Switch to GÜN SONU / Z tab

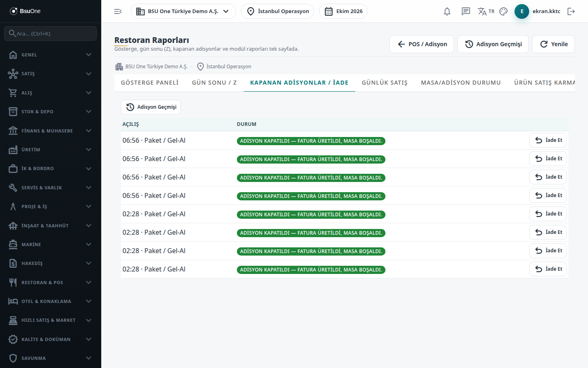coord(214,83)
